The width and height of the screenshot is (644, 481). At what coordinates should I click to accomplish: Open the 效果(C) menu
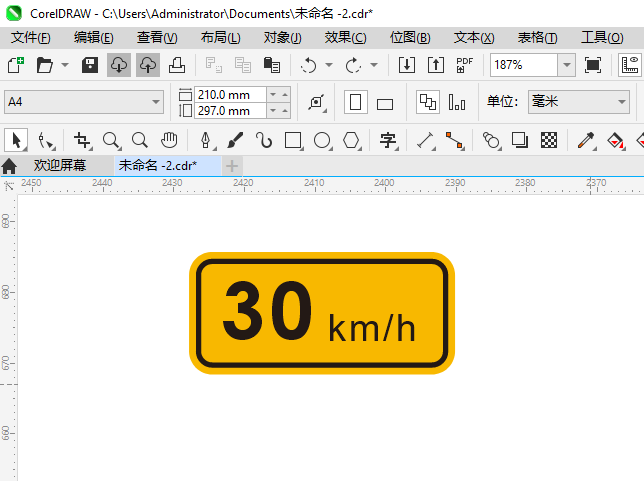point(345,38)
